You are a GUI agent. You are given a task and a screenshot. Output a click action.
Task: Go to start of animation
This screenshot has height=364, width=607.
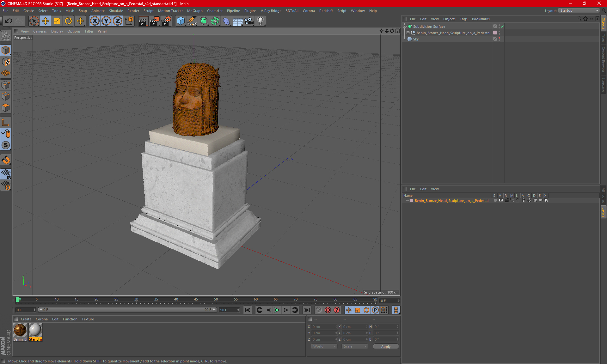(x=247, y=310)
